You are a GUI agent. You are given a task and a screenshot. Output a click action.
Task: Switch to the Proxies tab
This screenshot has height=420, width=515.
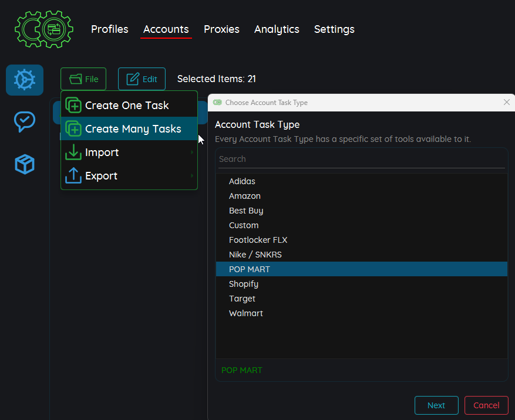[x=222, y=29]
